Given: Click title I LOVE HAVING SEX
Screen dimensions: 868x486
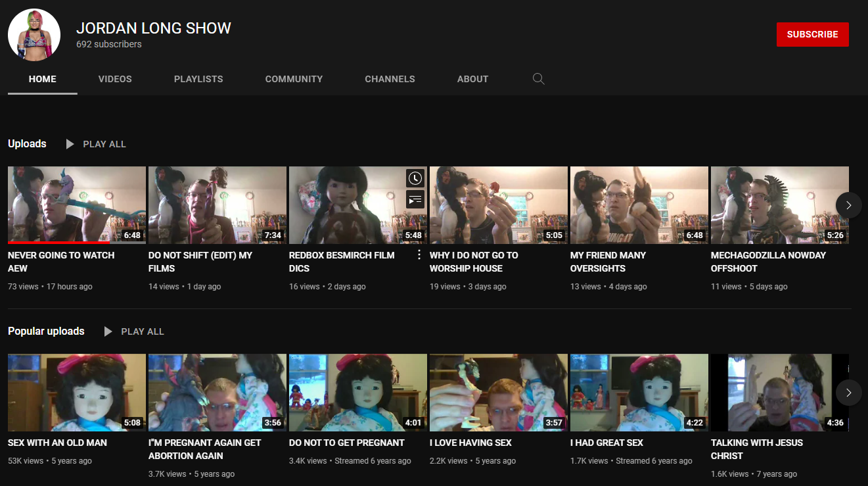Looking at the screenshot, I should (470, 443).
